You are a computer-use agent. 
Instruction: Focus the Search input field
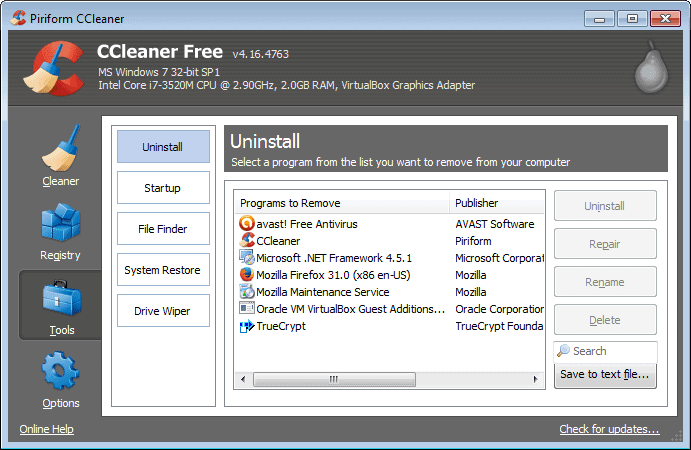coord(606,351)
